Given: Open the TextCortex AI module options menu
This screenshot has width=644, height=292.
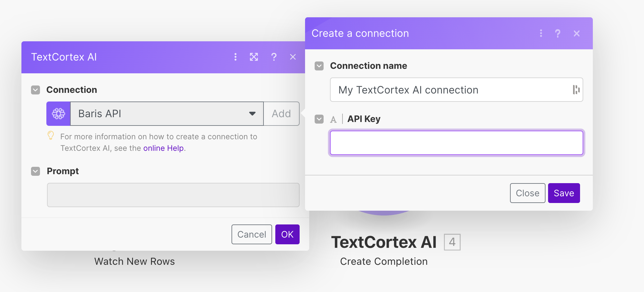Looking at the screenshot, I should pos(235,57).
